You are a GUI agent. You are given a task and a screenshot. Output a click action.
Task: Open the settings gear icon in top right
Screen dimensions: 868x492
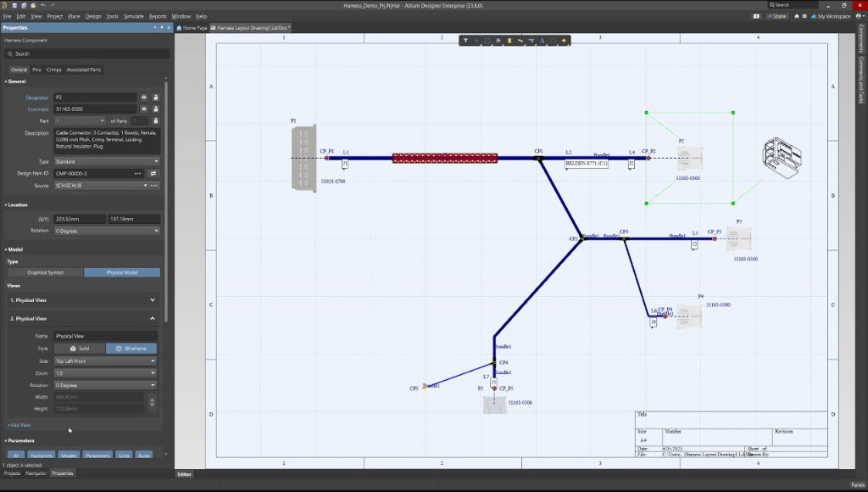(x=804, y=16)
